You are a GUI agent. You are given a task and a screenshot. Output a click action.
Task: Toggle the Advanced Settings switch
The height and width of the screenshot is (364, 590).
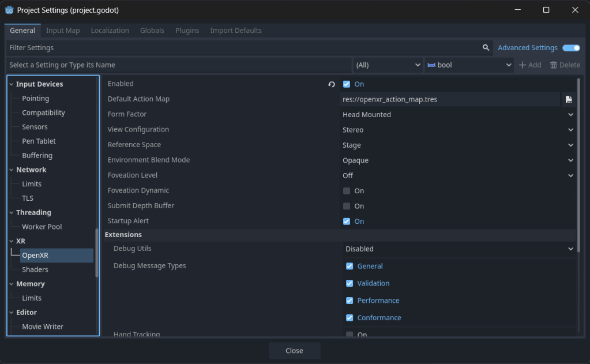(571, 48)
